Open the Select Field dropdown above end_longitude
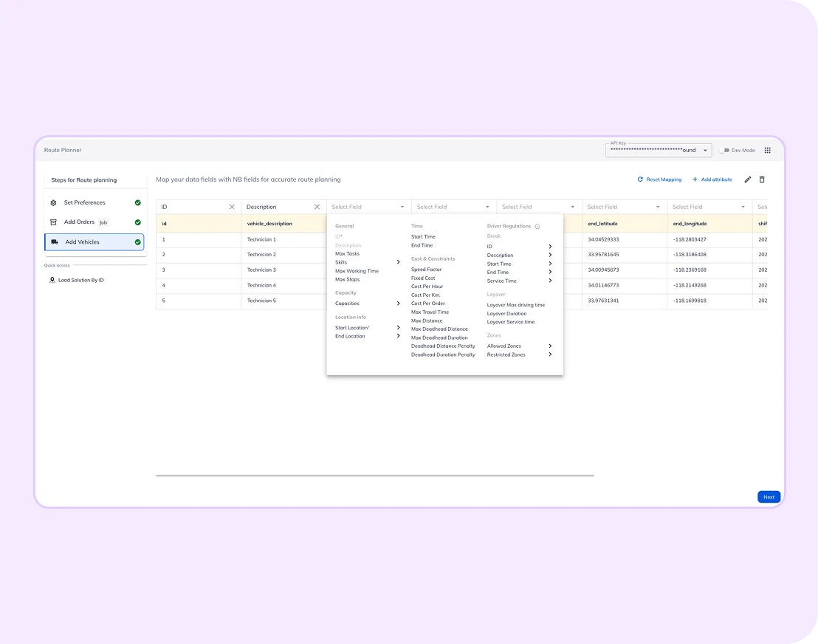The image size is (818, 644). click(x=709, y=208)
